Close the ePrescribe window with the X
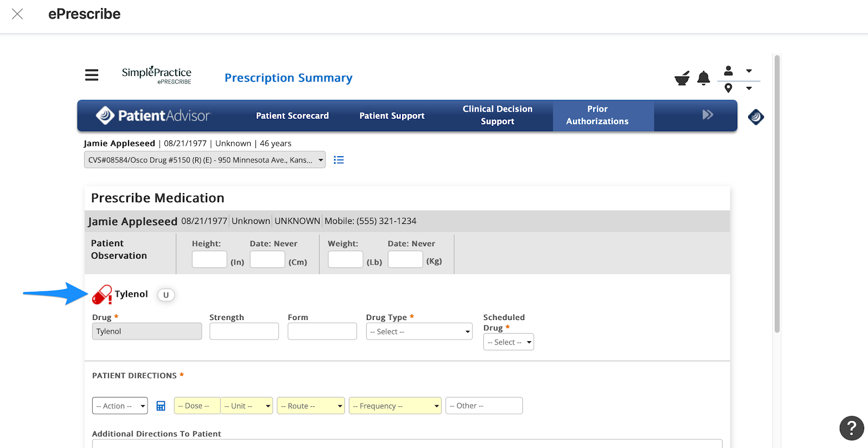868x448 pixels. [17, 14]
